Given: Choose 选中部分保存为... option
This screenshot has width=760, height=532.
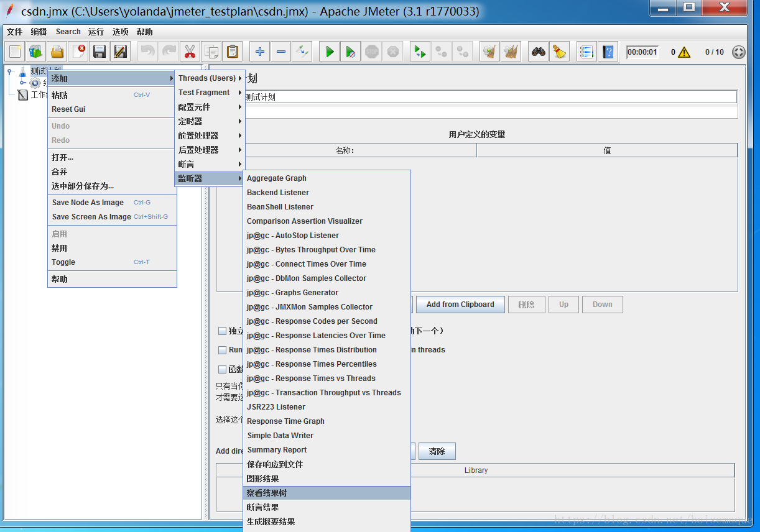Looking at the screenshot, I should (112, 186).
